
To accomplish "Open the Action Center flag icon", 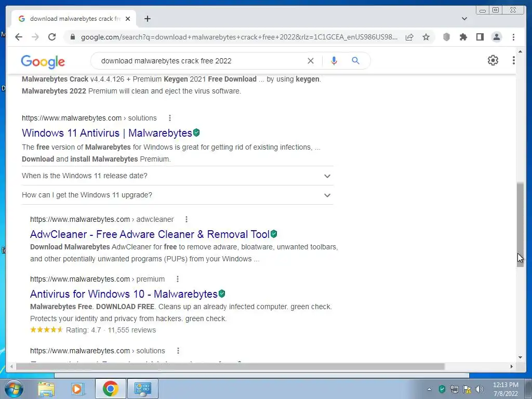I will (x=467, y=389).
